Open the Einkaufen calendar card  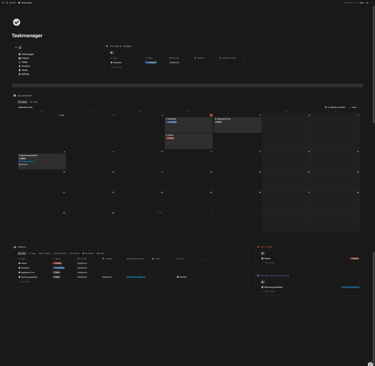coord(189,124)
